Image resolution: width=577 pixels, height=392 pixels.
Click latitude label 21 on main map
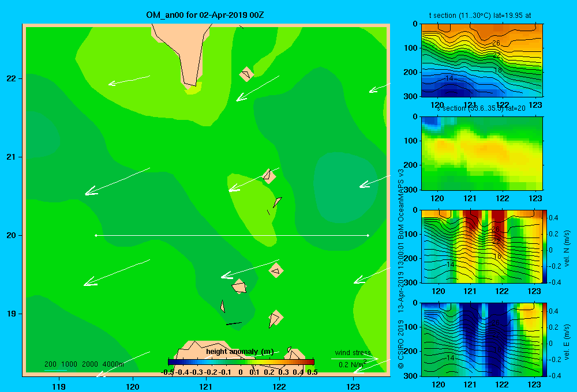(12, 157)
